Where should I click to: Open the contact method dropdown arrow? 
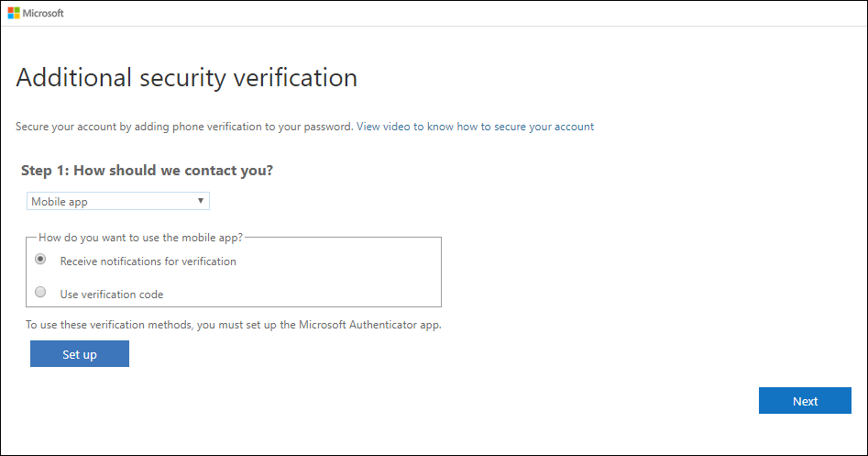(201, 201)
